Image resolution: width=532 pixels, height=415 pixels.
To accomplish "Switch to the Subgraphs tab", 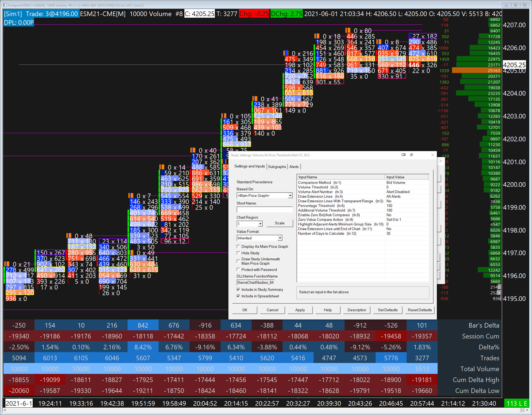I will pyautogui.click(x=277, y=167).
